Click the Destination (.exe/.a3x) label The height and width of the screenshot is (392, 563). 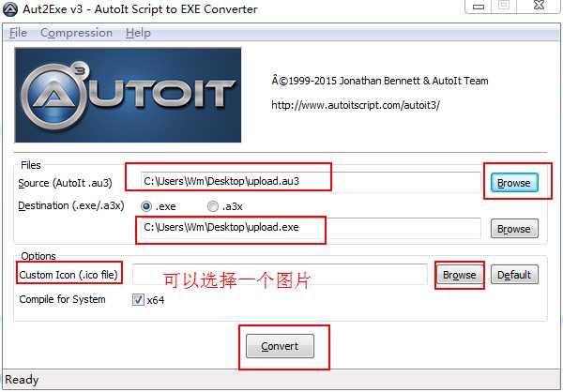click(71, 205)
